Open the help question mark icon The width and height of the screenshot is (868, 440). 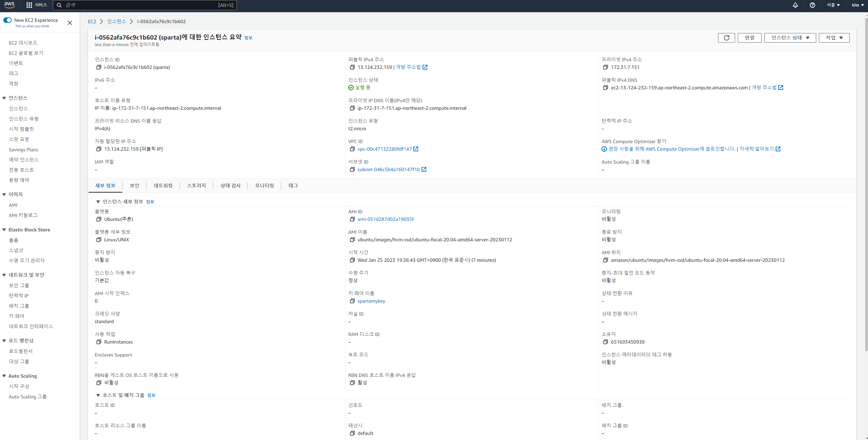[812, 5]
